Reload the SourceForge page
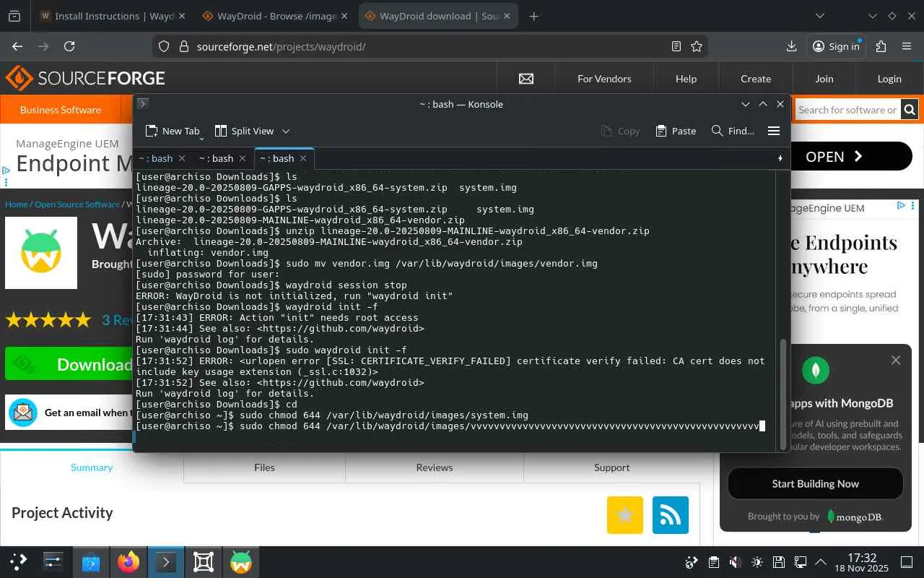The width and height of the screenshot is (924, 578). coord(69,46)
